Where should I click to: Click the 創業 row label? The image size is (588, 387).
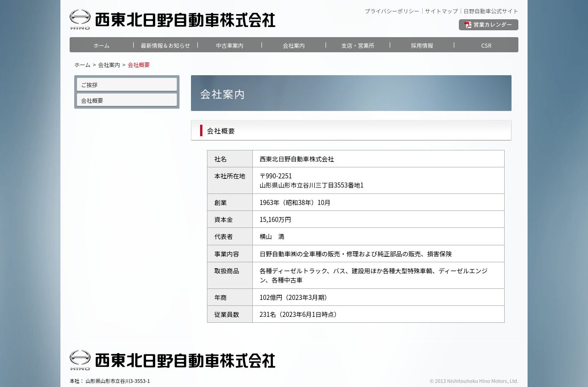coord(220,202)
